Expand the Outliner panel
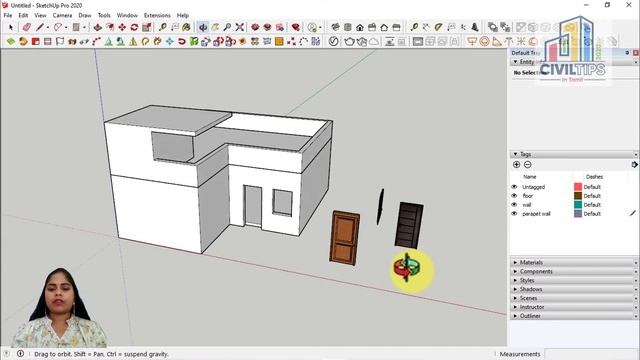The height and width of the screenshot is (360, 640). (x=574, y=316)
